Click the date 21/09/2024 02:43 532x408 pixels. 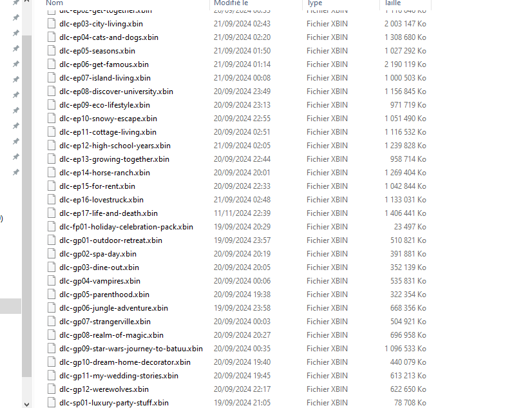coord(242,24)
